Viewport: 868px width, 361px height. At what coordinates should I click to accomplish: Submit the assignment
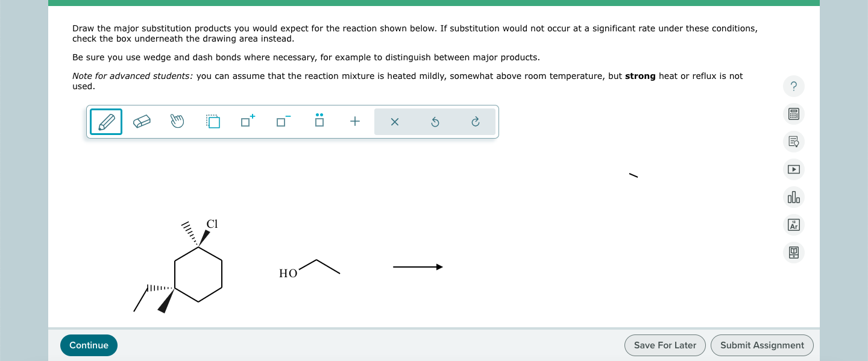point(762,345)
